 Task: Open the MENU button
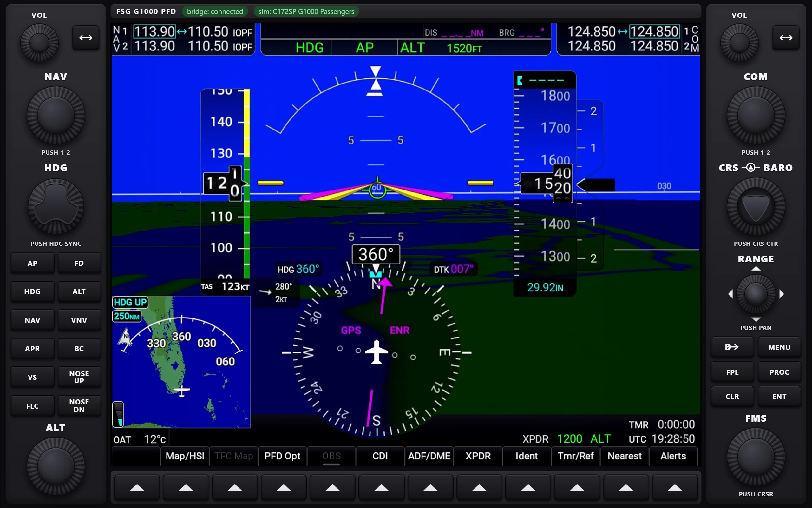tap(779, 347)
